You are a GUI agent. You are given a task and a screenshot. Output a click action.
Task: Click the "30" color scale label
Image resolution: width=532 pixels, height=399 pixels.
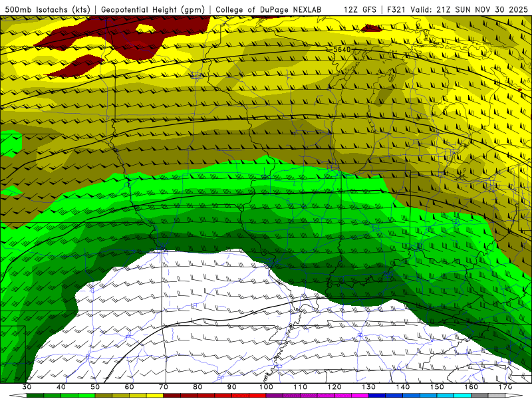tap(27, 387)
